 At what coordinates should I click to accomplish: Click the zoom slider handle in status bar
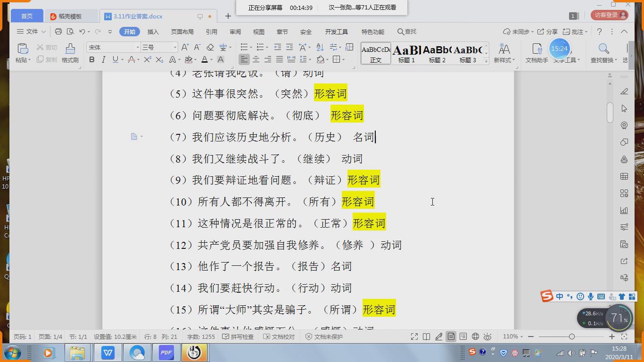[571, 337]
